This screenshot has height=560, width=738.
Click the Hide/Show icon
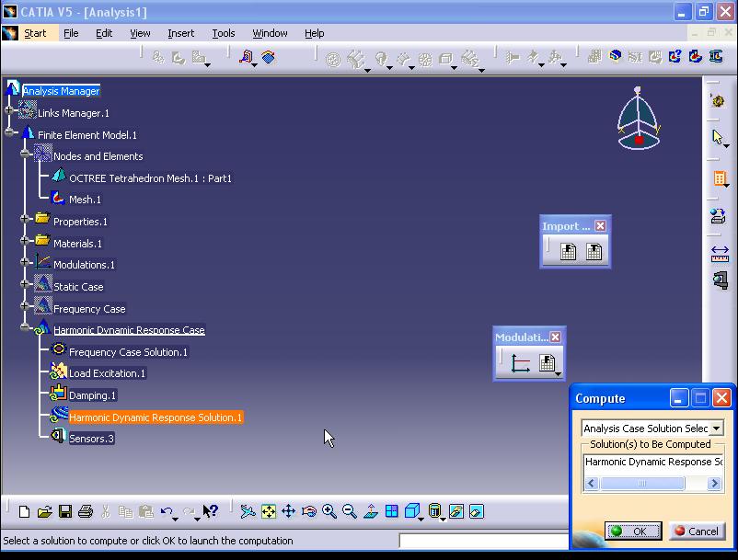pos(456,511)
